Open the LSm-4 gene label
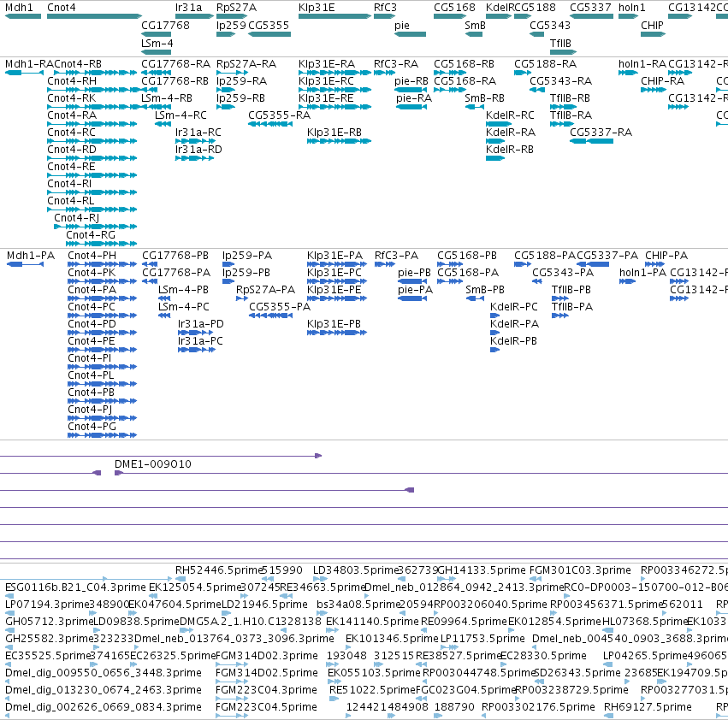The width and height of the screenshot is (728, 720). tap(157, 43)
